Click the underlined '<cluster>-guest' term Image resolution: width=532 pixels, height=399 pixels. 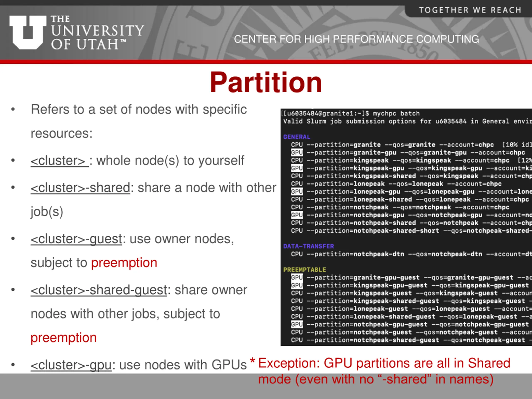pos(76,239)
